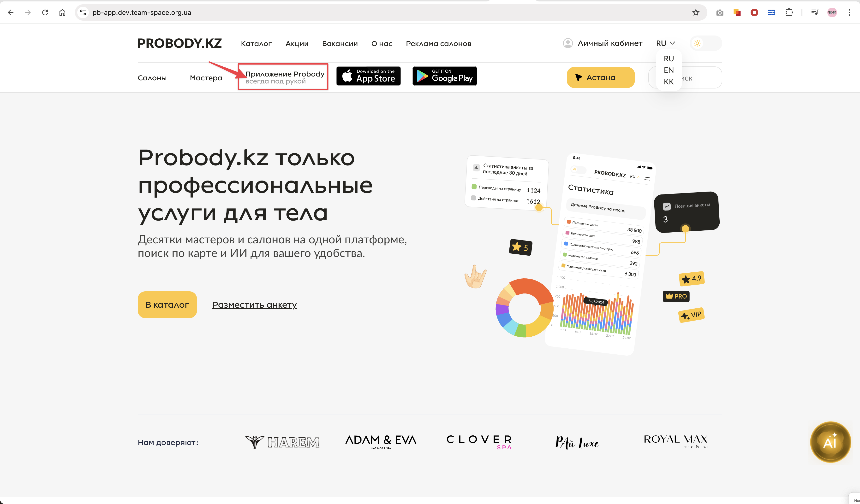The height and width of the screenshot is (504, 860).
Task: Collapse the RU language dropdown
Action: 665,43
